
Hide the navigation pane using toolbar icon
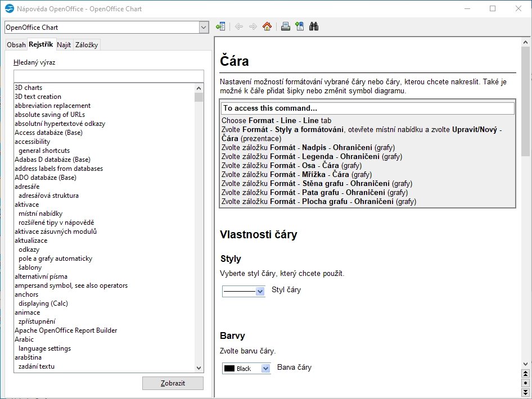(220, 26)
